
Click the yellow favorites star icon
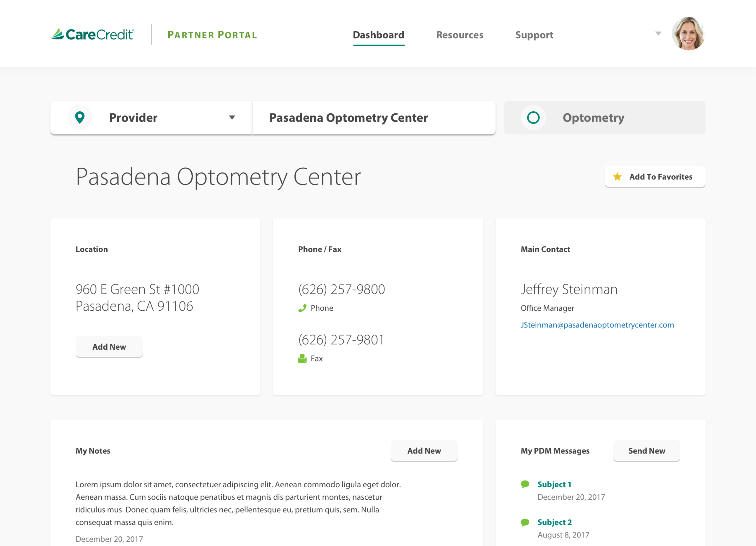pos(617,177)
